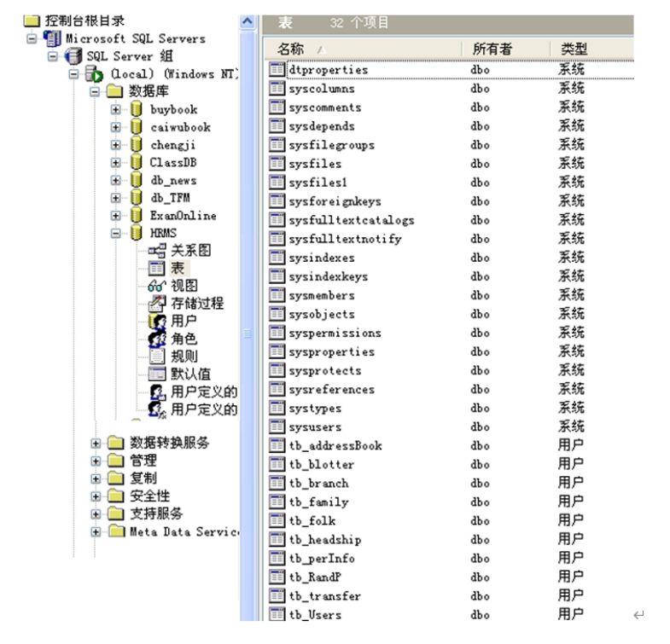Collapse the (local) server node
The width and height of the screenshot is (670, 644).
click(73, 74)
